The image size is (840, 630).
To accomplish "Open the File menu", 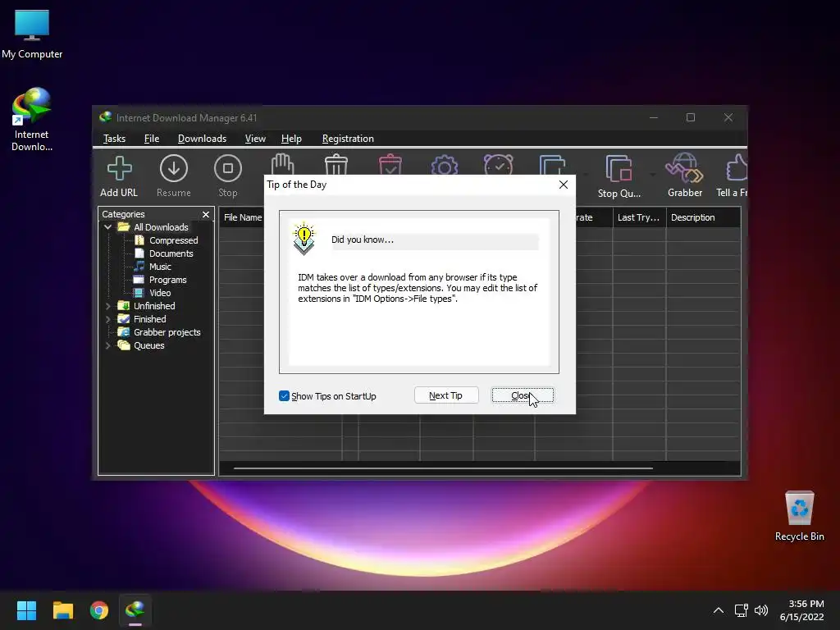I will pos(152,139).
